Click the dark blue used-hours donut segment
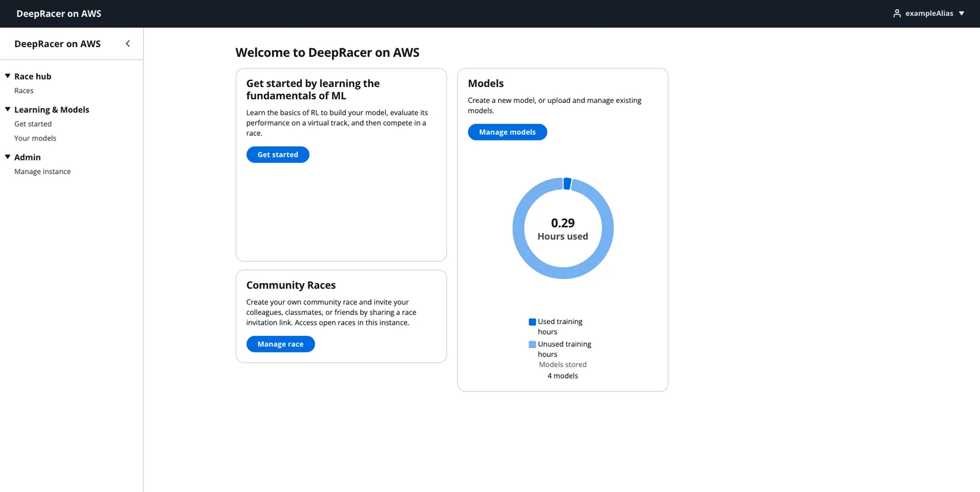This screenshot has height=492, width=980. click(x=567, y=183)
